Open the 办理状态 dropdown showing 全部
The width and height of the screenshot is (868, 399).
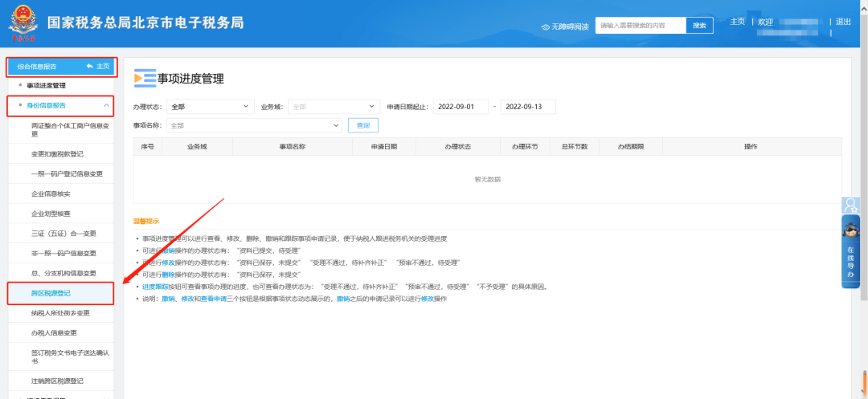pyautogui.click(x=210, y=107)
